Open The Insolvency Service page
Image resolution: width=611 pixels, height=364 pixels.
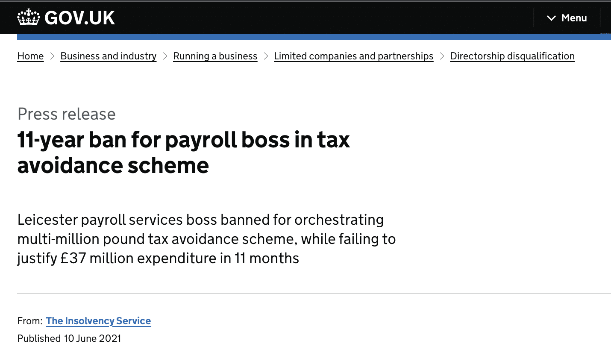[98, 321]
